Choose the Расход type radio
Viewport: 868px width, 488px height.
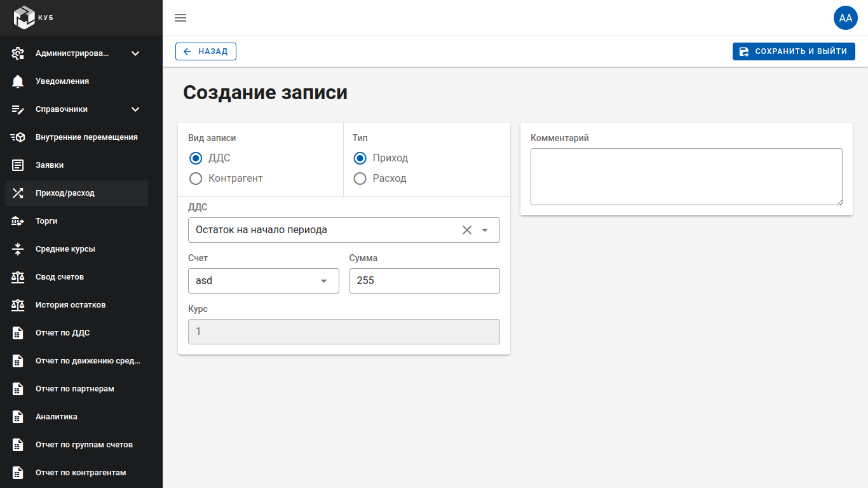click(360, 179)
